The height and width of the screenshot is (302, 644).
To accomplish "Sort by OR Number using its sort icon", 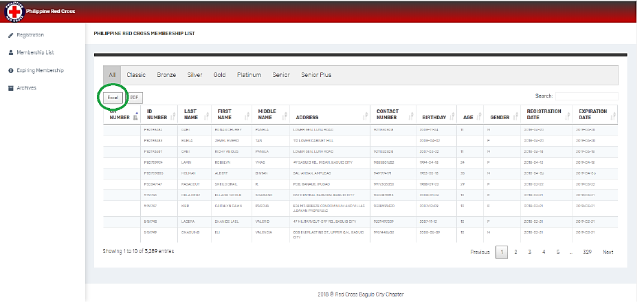I will click(136, 117).
